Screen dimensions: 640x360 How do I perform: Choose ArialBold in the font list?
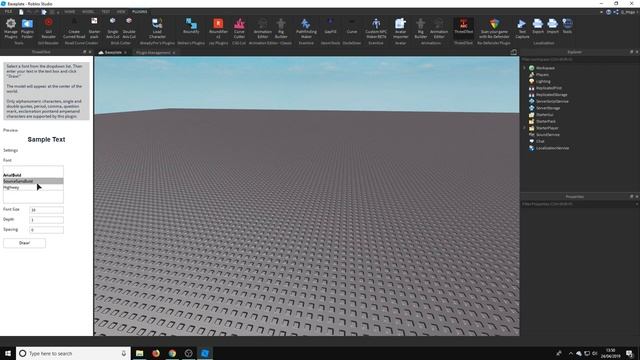tap(33, 175)
